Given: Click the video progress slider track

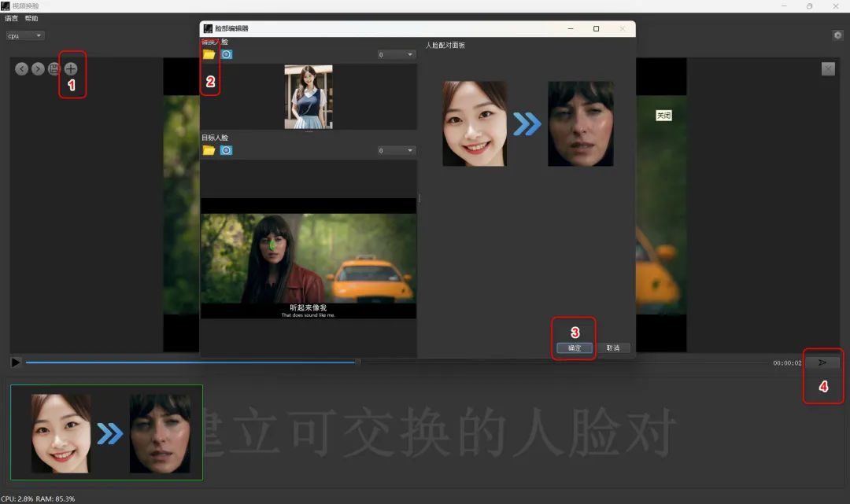Looking at the screenshot, I should (x=398, y=362).
